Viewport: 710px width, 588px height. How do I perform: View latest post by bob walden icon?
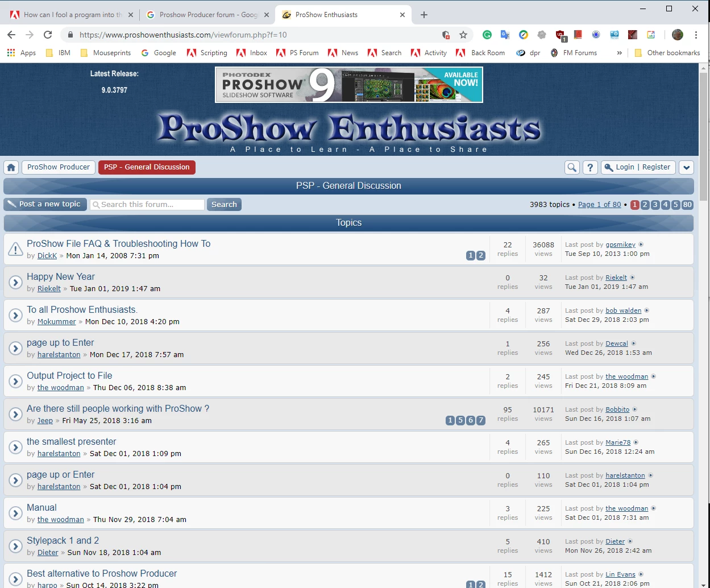pos(647,310)
